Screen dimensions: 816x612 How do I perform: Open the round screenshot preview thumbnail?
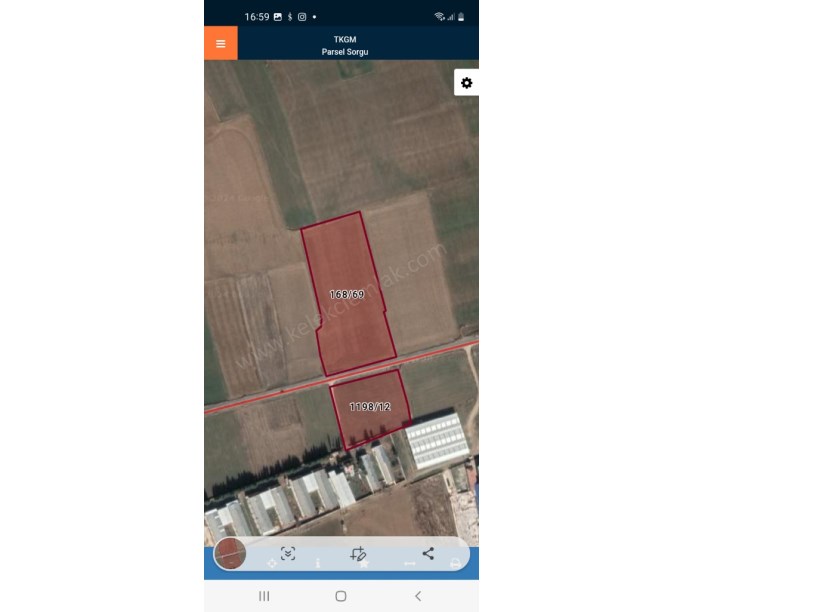point(230,554)
